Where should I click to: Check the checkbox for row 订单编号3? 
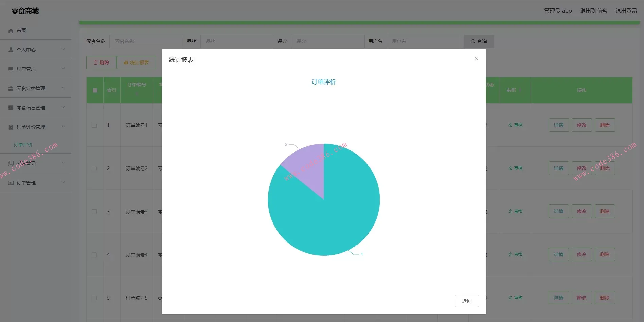94,212
